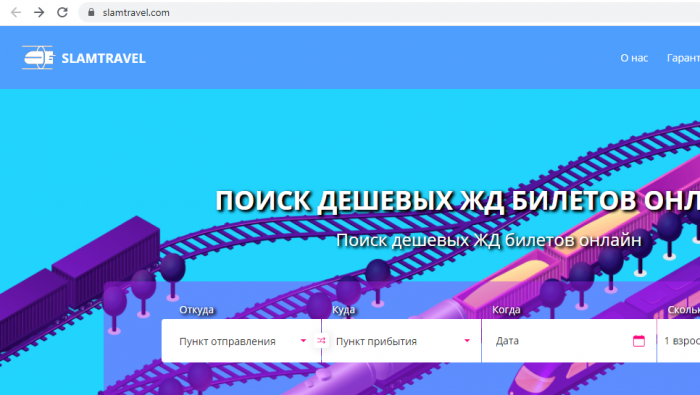Click the subtitle Поиск дешевых ЖД билетов онлайн
This screenshot has width=700, height=395.
[x=489, y=240]
